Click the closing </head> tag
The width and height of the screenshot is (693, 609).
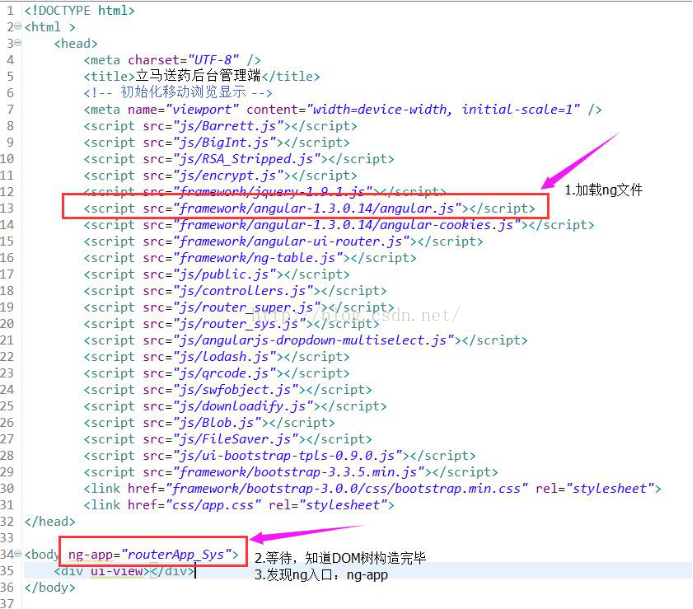(x=50, y=521)
